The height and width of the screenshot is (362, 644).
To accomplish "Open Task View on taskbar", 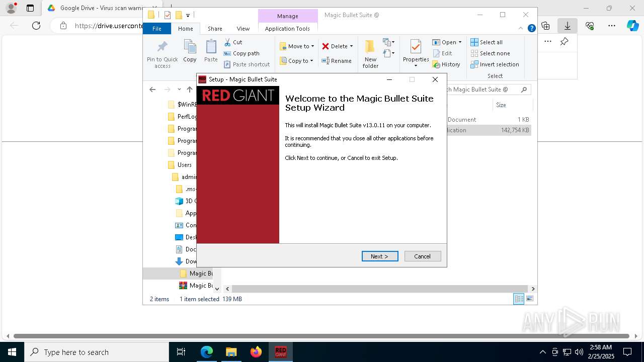I will 181,352.
